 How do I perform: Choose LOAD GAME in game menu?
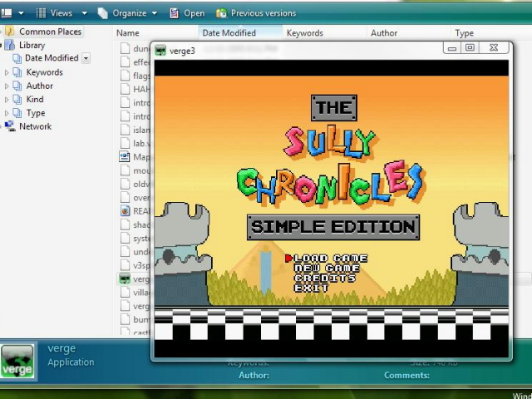(330, 259)
